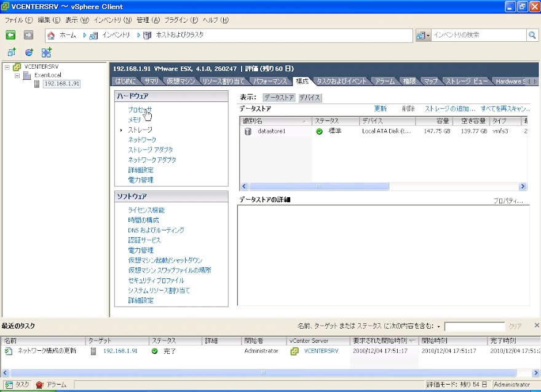Click the Hosts and Clusters icon in breadcrumb
541x392 pixels.
tap(148, 36)
